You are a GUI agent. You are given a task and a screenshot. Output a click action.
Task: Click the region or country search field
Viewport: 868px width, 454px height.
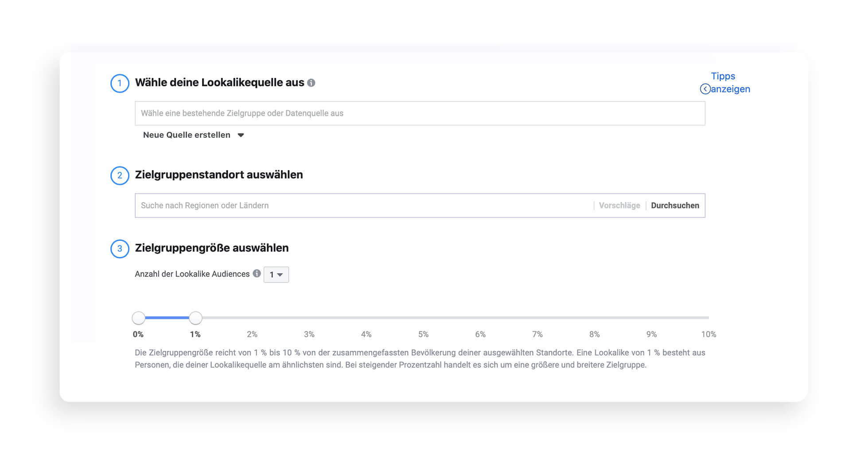click(363, 206)
